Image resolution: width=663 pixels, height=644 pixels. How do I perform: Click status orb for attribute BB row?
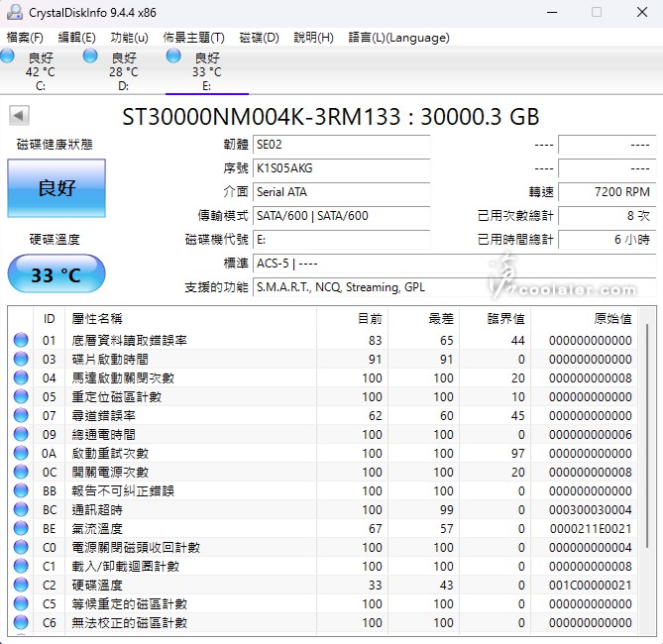tap(21, 490)
